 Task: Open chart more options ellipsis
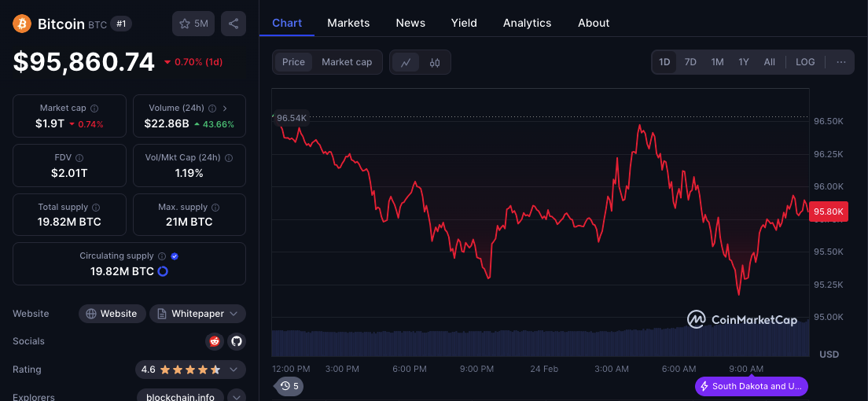[x=841, y=62]
